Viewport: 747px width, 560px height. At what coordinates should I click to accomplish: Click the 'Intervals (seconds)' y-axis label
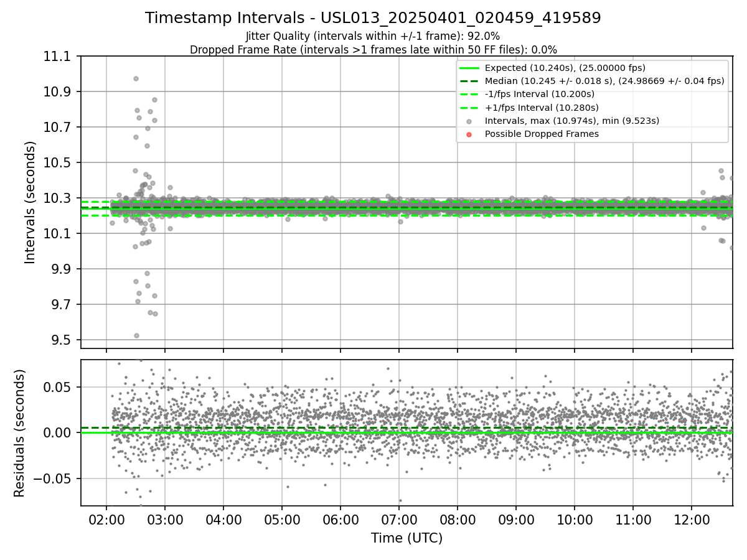point(31,202)
